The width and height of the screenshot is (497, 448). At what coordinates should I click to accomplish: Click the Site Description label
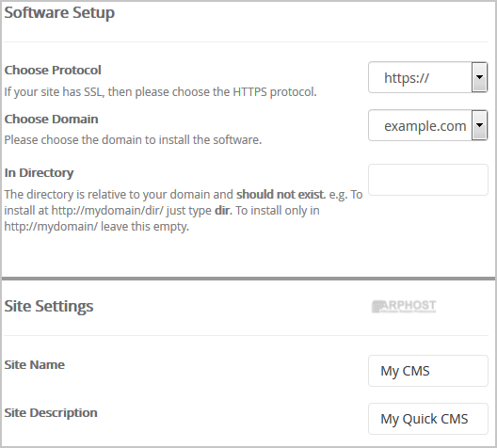(x=51, y=413)
